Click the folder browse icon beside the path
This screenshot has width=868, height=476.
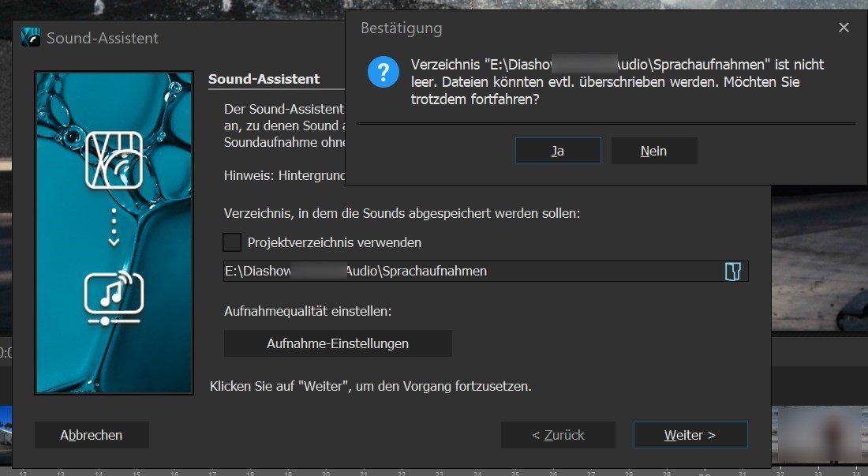[x=732, y=272]
